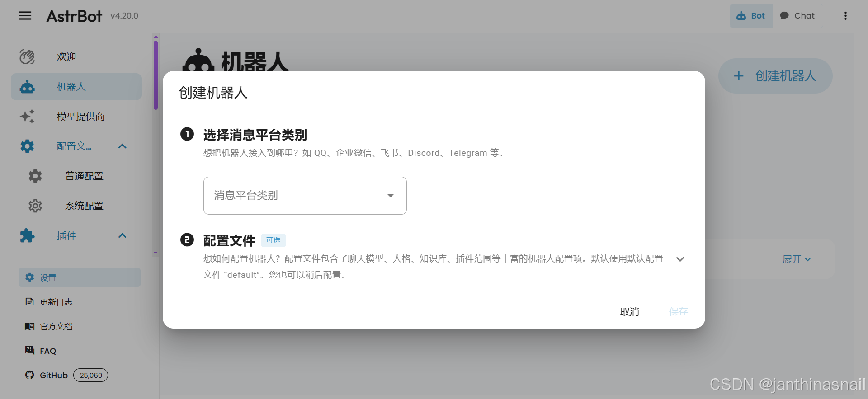Image resolution: width=868 pixels, height=399 pixels.
Task: Click the outlined gear icon for 系统配置
Action: pyautogui.click(x=35, y=206)
